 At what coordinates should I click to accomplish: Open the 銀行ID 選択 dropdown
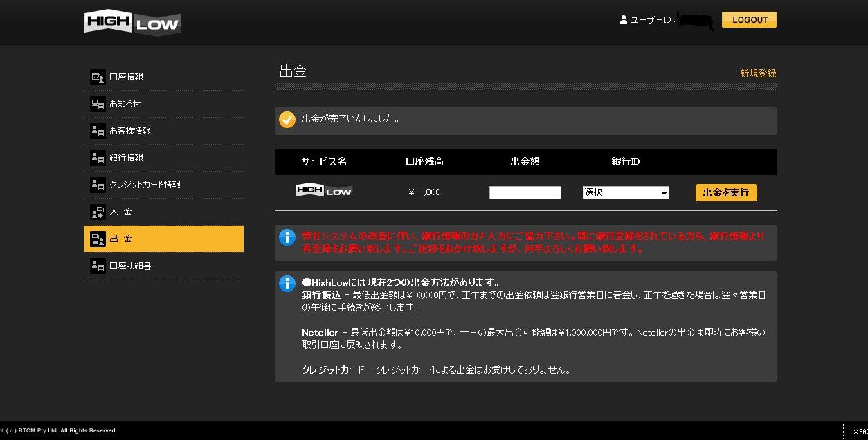click(x=626, y=192)
